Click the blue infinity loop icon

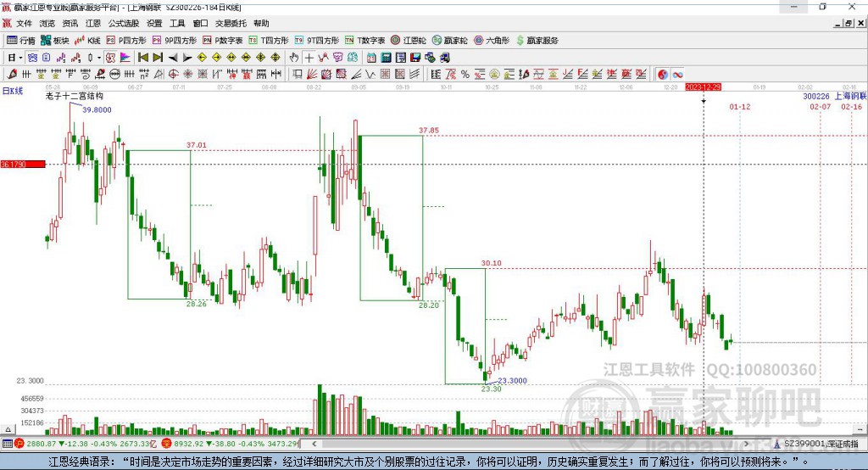(677, 75)
